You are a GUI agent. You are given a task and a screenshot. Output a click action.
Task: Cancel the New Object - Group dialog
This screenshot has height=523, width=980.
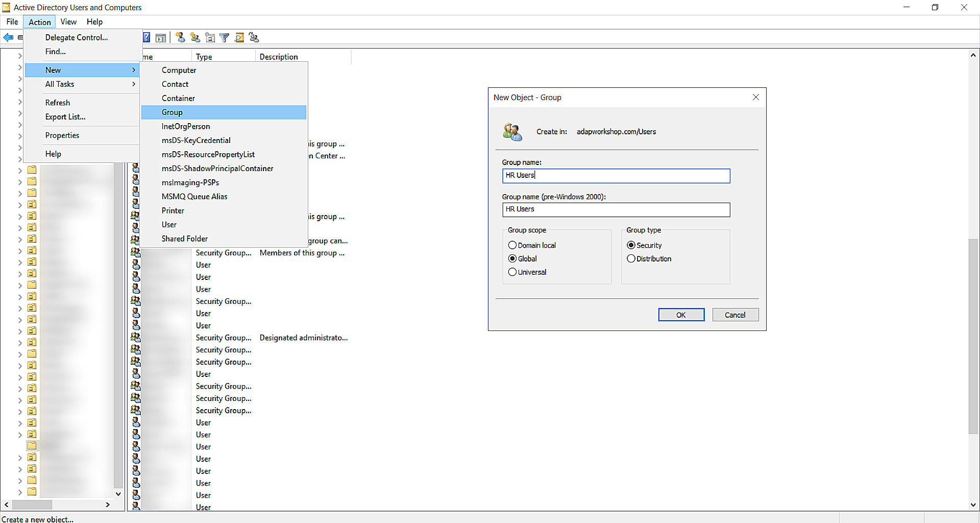tap(736, 314)
